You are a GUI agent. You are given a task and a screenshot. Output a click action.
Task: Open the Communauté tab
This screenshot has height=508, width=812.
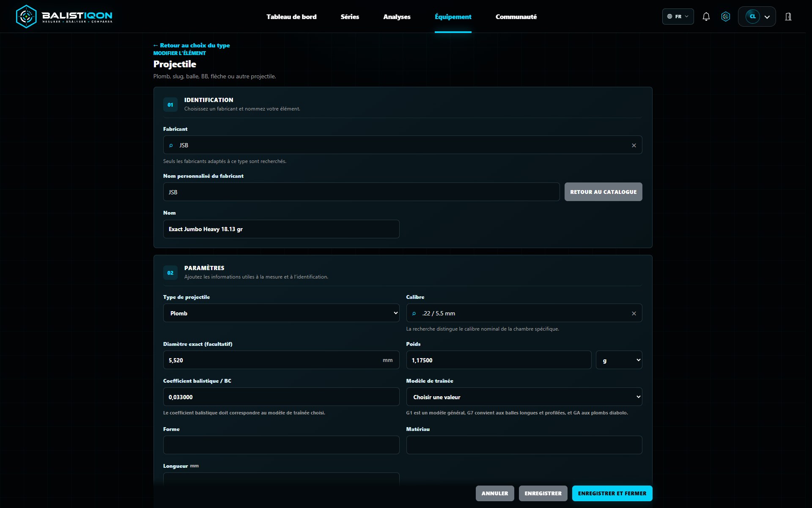click(x=516, y=17)
